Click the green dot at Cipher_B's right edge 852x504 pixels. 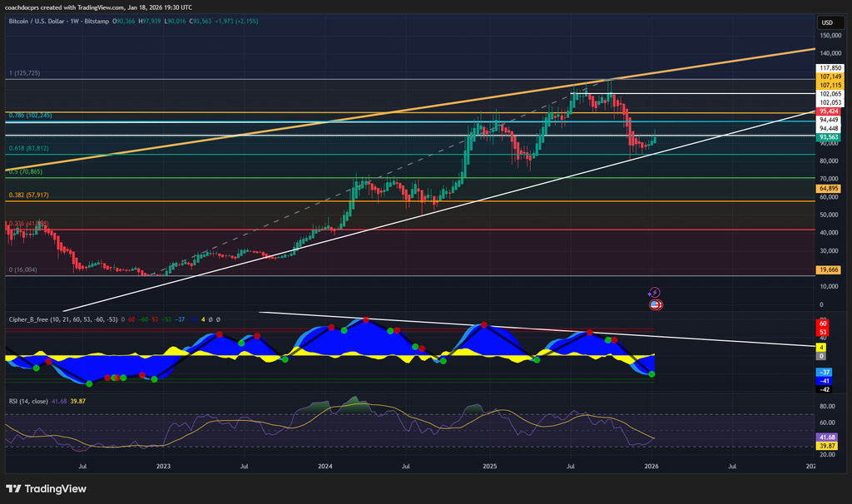[651, 374]
